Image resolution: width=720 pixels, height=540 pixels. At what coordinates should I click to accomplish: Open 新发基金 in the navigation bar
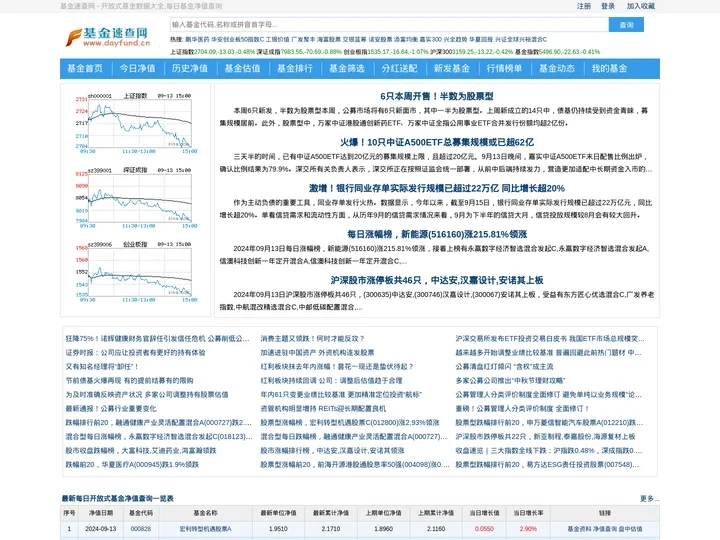pos(451,68)
